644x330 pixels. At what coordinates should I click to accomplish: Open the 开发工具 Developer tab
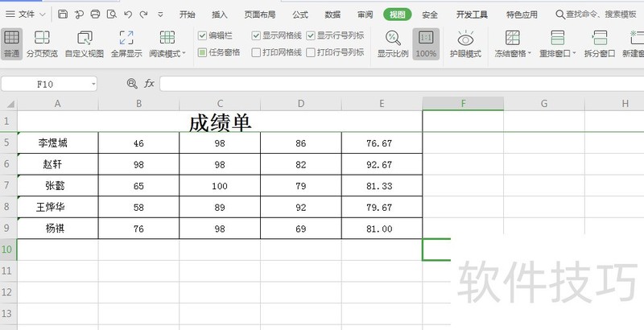point(472,14)
